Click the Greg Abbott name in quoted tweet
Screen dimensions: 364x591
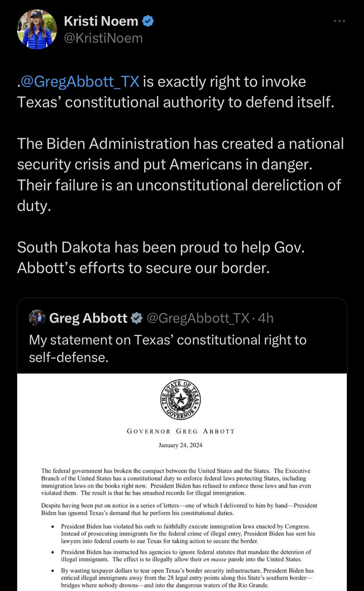pos(88,318)
